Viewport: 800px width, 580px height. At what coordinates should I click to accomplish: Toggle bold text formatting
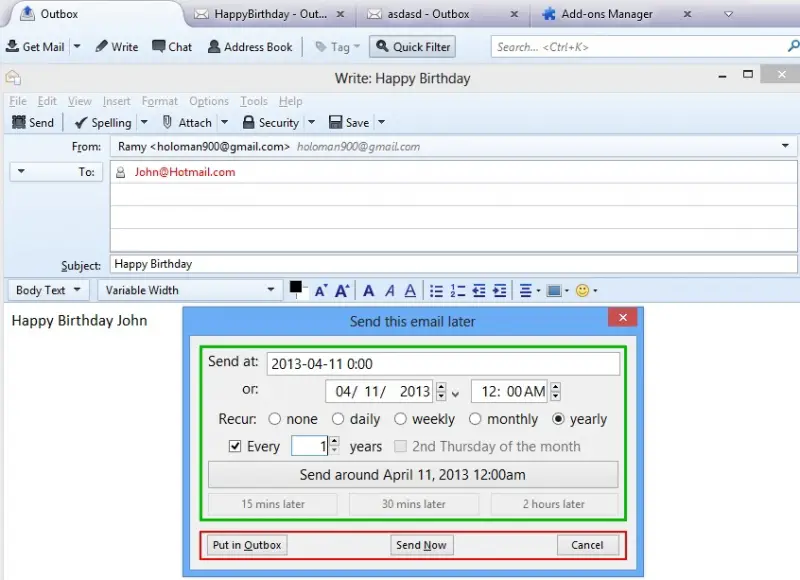368,291
